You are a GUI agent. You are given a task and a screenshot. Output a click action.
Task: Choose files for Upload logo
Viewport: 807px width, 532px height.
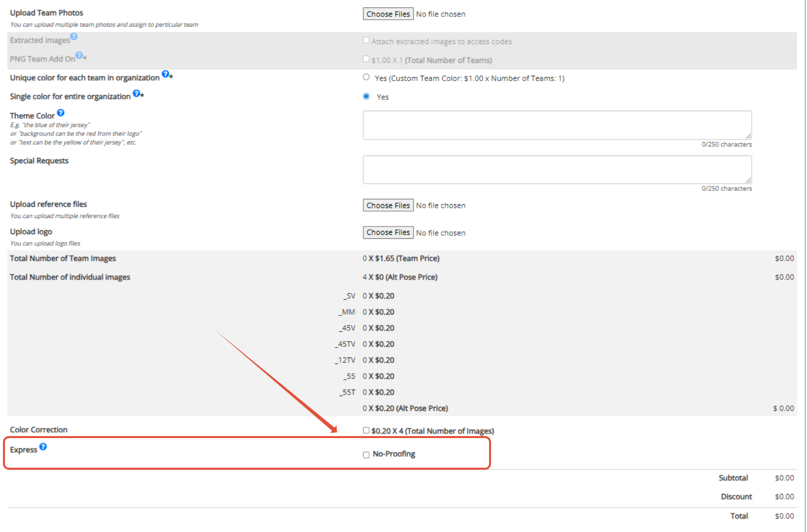[388, 232]
